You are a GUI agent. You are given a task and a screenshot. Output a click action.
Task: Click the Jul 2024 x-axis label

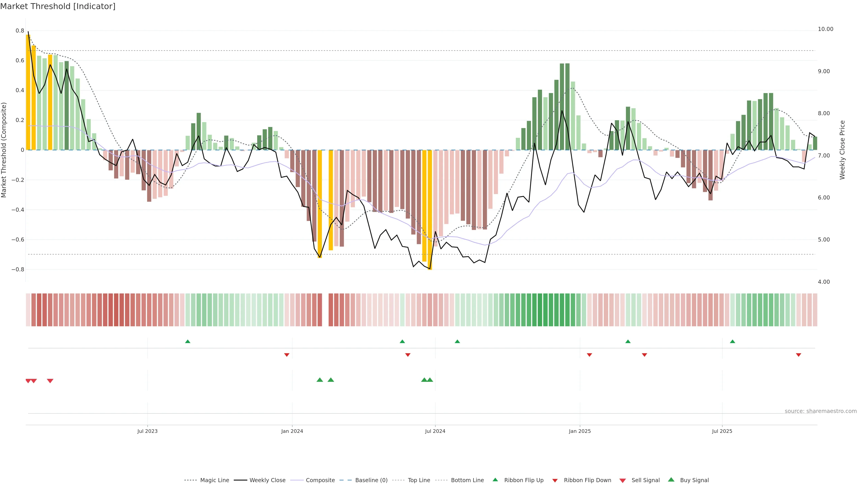pyautogui.click(x=435, y=431)
